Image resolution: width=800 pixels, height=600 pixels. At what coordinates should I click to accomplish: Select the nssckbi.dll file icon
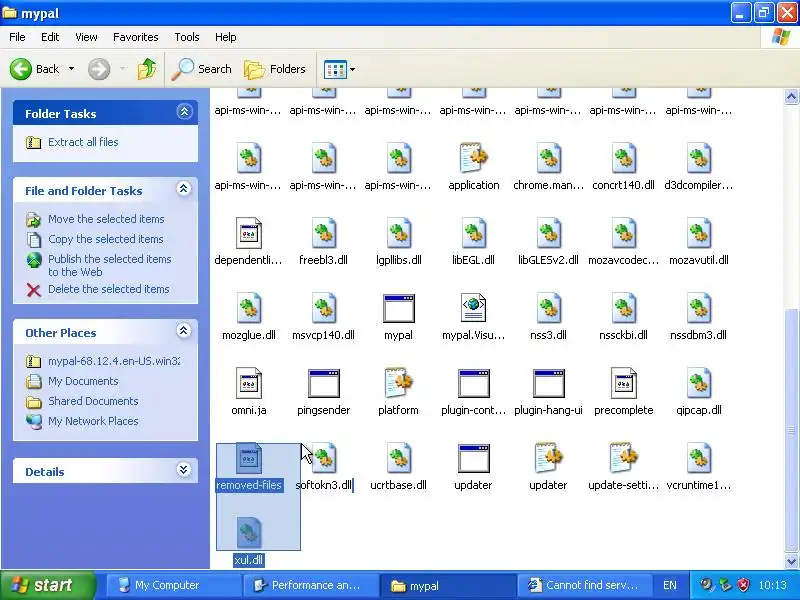[623, 309]
